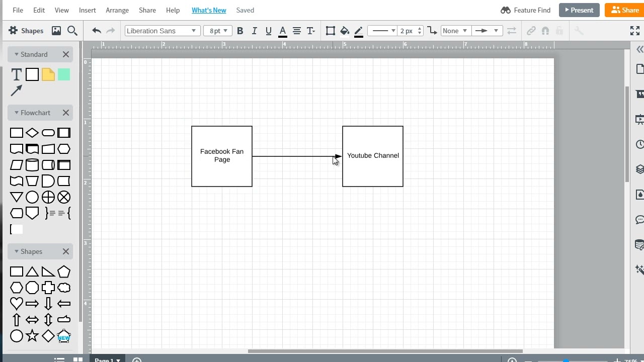Open the Arrange menu
The height and width of the screenshot is (362, 644).
[x=117, y=10]
